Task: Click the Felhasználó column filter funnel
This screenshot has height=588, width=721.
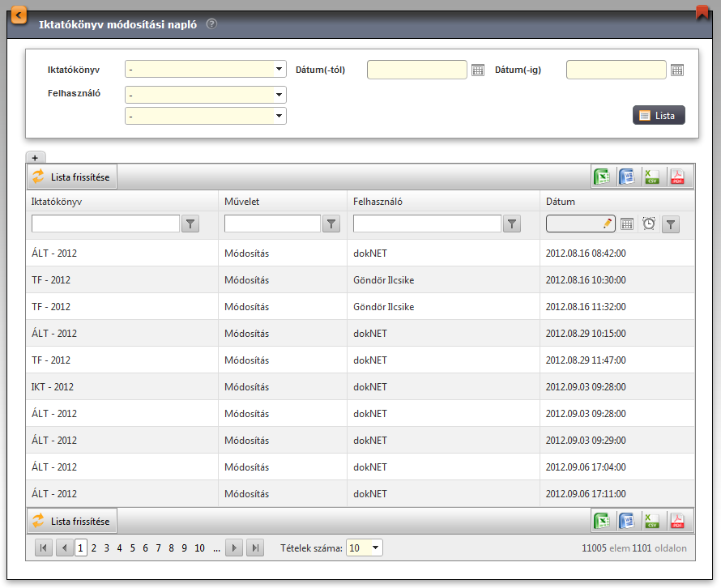Action: tap(512, 224)
